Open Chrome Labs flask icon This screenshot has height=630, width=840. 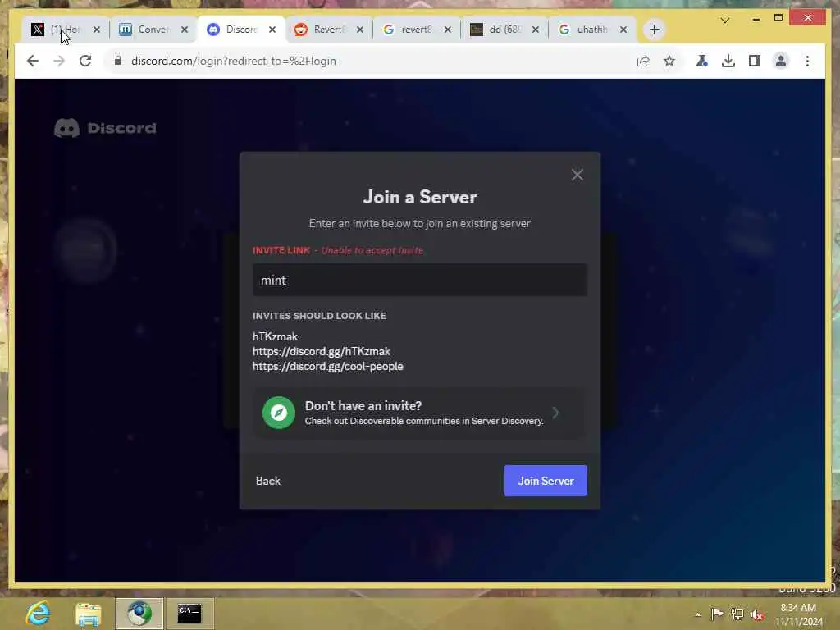click(702, 61)
